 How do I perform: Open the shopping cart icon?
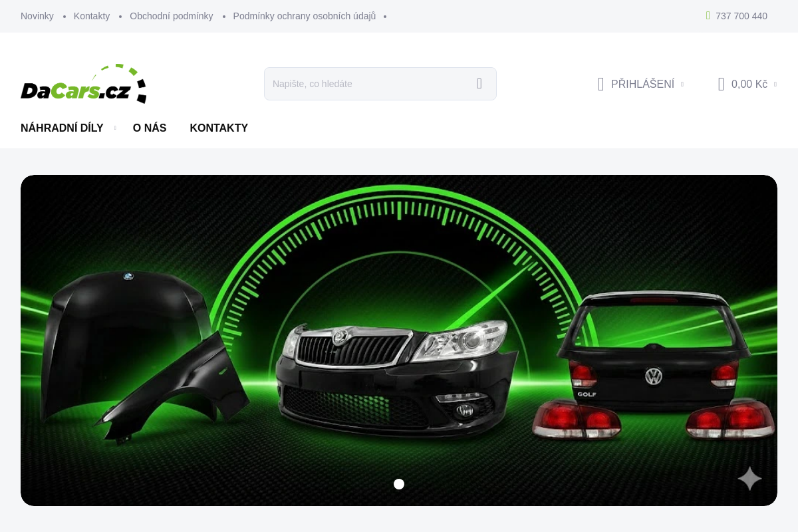point(721,84)
